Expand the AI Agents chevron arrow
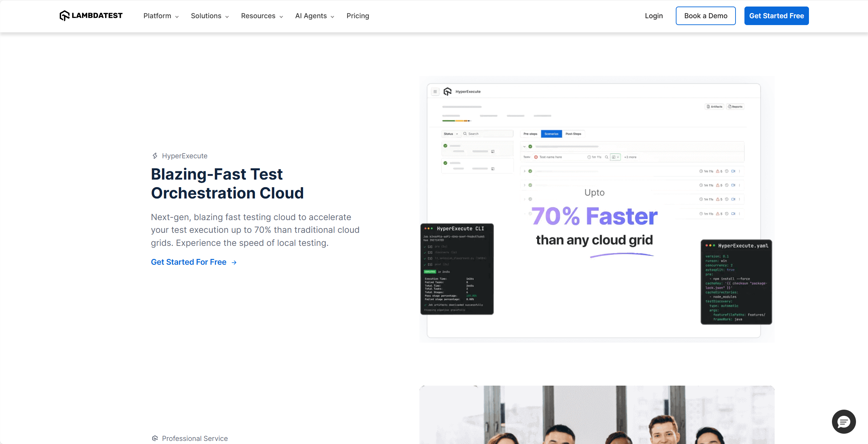The image size is (868, 444). pyautogui.click(x=332, y=17)
